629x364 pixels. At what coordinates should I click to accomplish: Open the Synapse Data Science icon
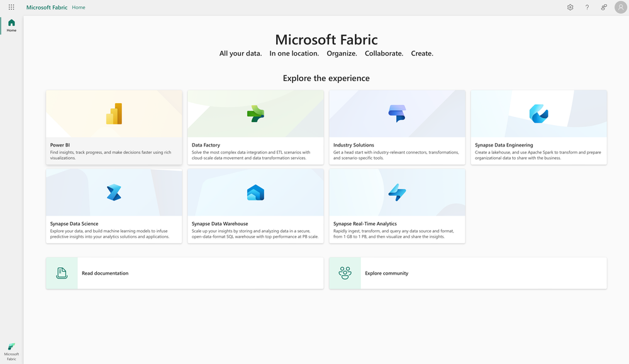[x=113, y=192]
